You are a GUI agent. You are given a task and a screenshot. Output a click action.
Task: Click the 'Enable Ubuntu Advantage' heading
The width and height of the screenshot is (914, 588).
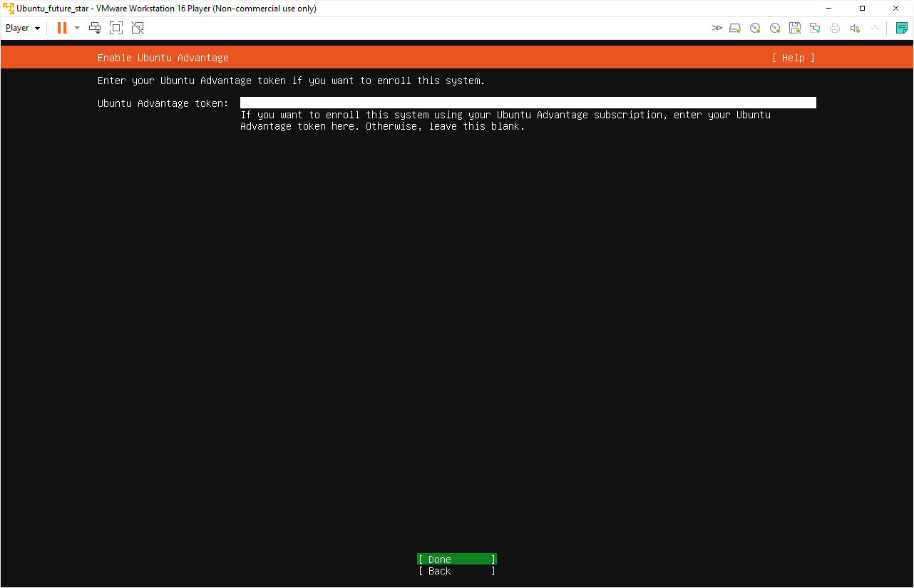163,58
